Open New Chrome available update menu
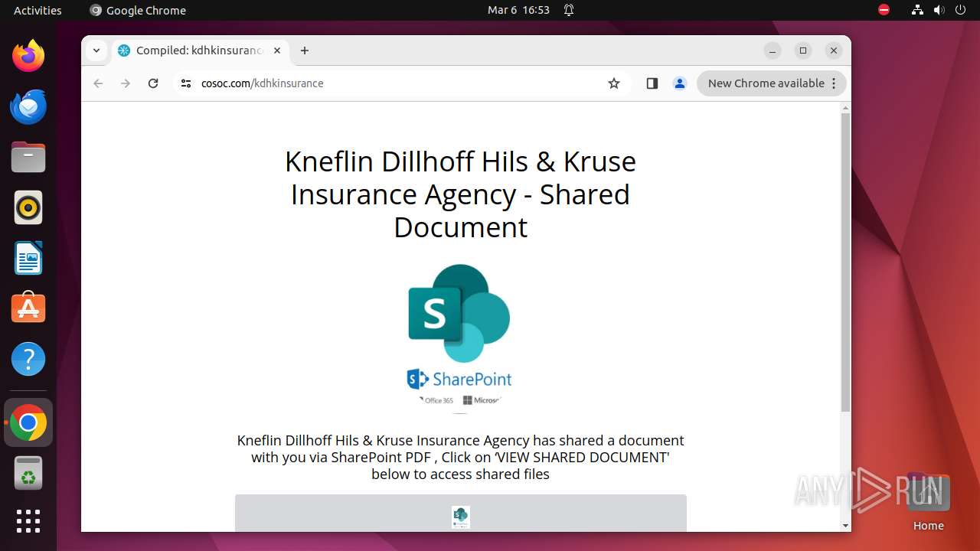Screen dimensions: 980x551 772,83
